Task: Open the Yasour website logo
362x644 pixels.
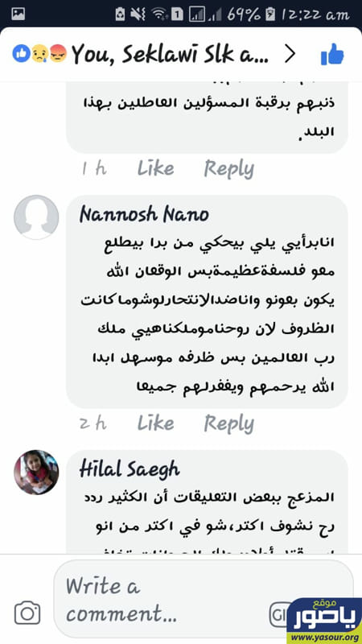Action: click(324, 620)
